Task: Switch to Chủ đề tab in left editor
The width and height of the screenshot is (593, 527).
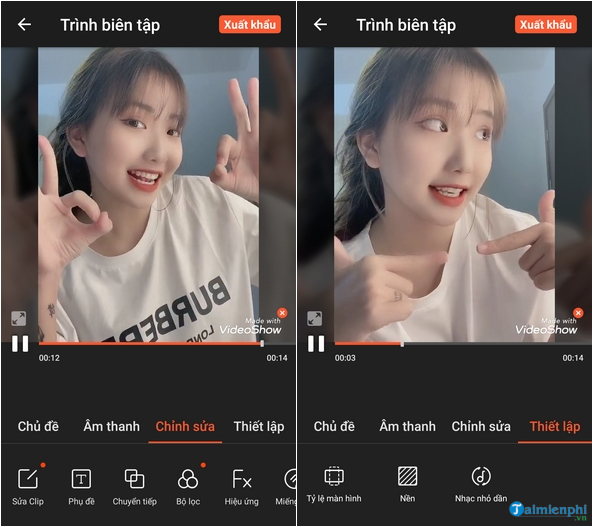Action: pyautogui.click(x=38, y=426)
